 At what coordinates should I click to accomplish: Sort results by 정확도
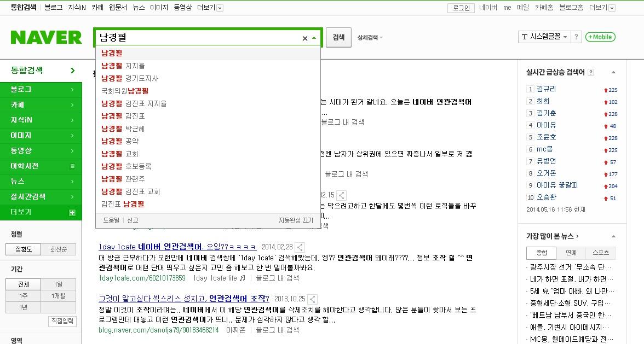coord(24,249)
